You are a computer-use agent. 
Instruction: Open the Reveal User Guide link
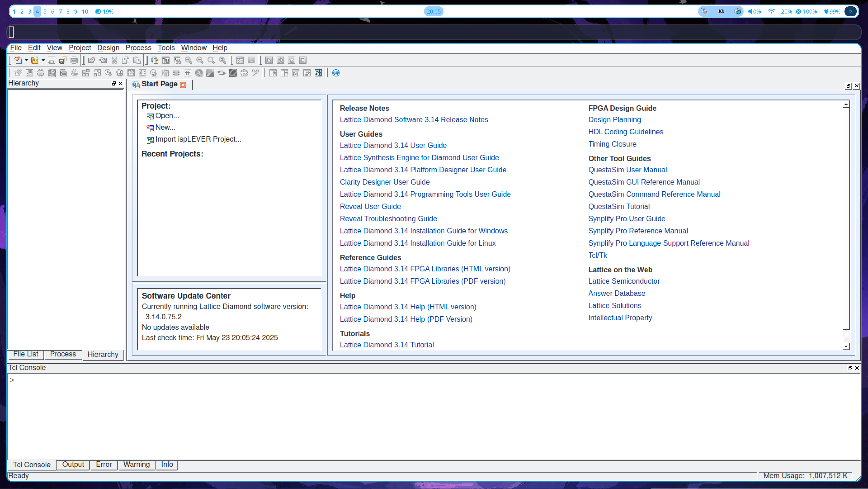coord(370,207)
